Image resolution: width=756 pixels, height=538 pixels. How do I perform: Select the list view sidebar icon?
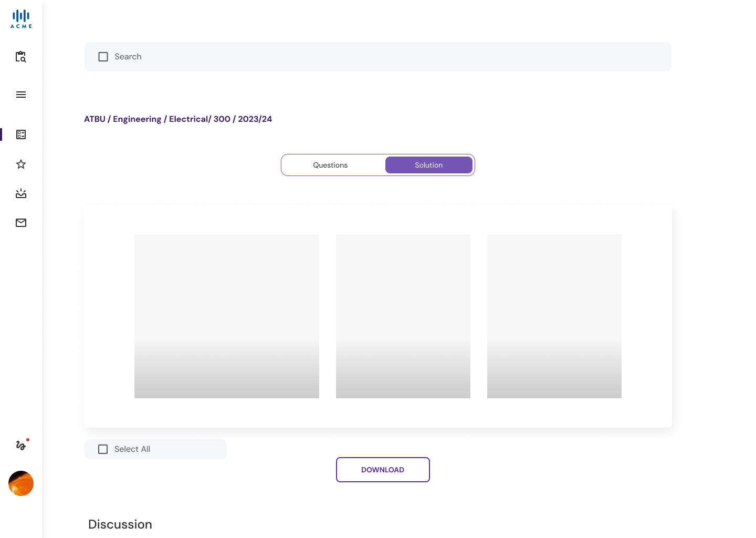pyautogui.click(x=21, y=134)
